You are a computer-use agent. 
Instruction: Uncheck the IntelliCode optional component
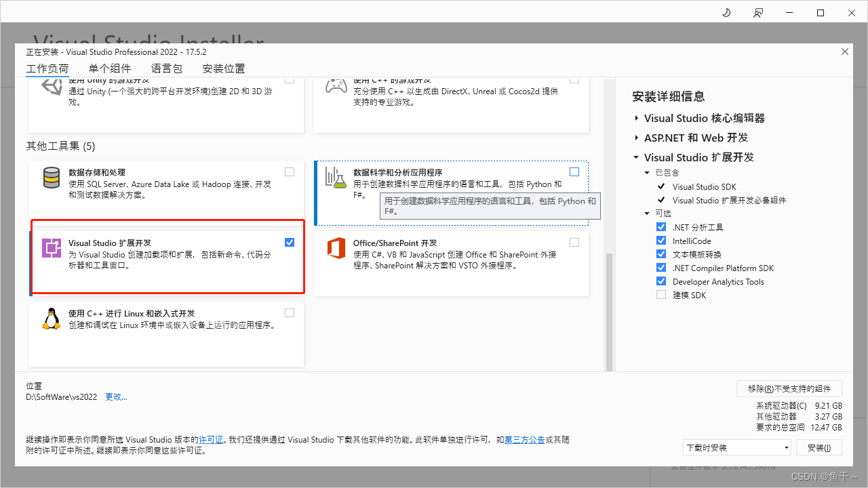pos(661,241)
